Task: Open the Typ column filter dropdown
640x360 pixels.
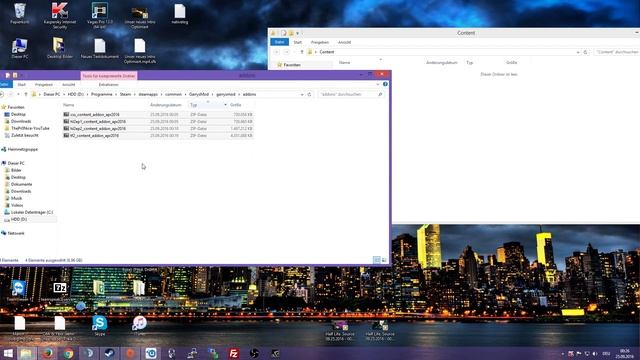Action: tap(225, 105)
